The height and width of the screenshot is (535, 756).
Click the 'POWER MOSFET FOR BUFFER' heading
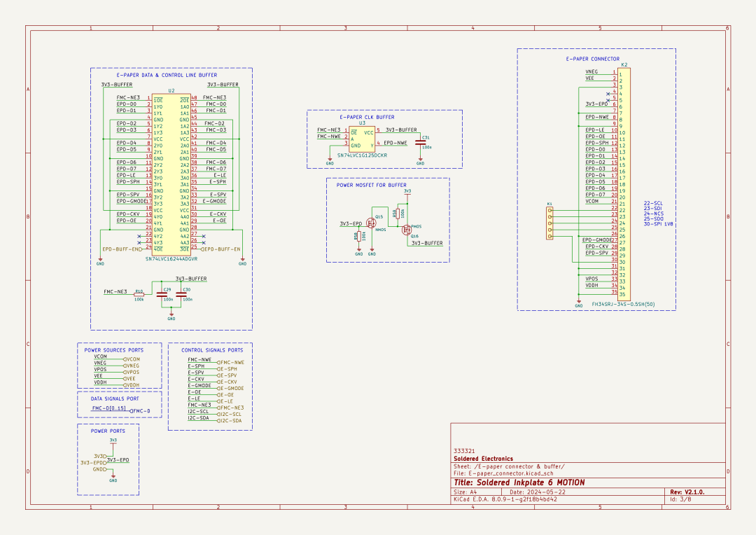371,186
